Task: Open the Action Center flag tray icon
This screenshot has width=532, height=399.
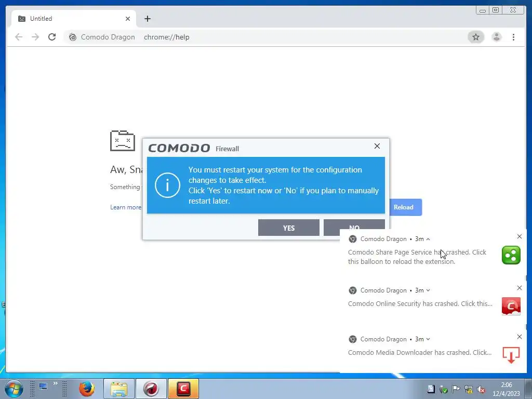Action: (456, 389)
